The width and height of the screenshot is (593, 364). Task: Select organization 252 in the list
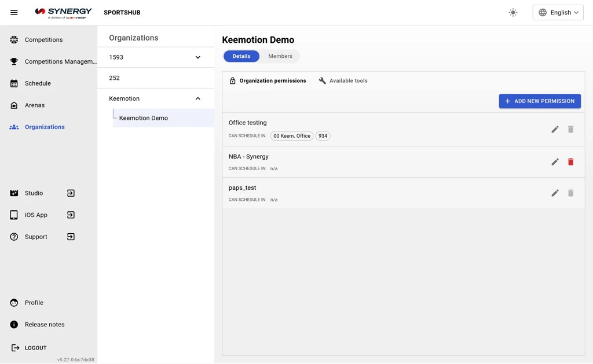click(115, 78)
